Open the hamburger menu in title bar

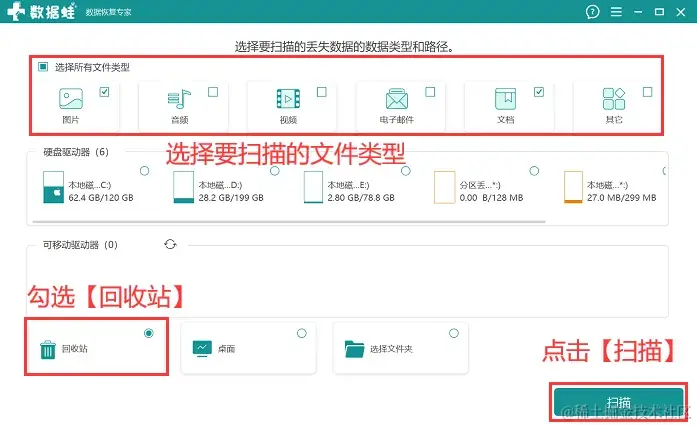tap(616, 12)
